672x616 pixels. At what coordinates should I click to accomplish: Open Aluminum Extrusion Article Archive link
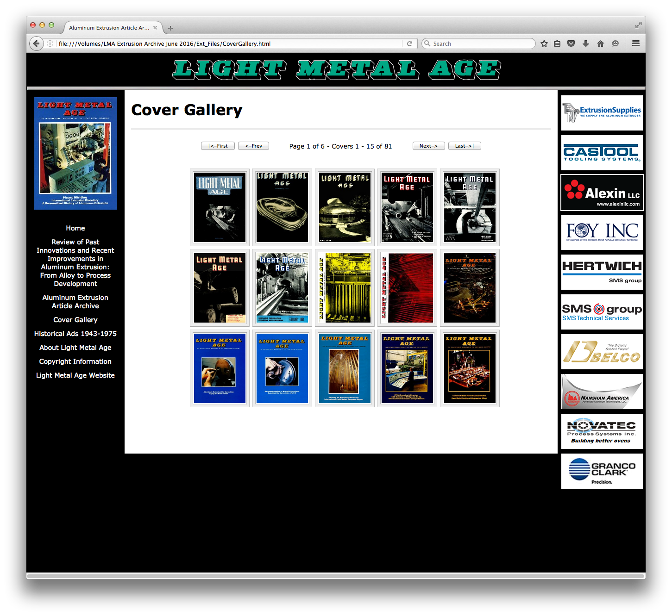point(75,302)
